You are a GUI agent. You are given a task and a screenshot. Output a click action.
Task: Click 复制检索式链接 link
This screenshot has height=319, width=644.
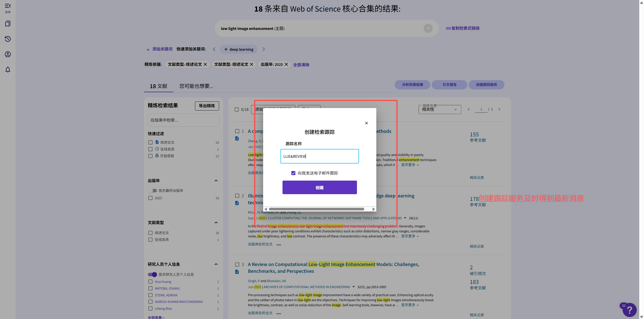pyautogui.click(x=463, y=28)
